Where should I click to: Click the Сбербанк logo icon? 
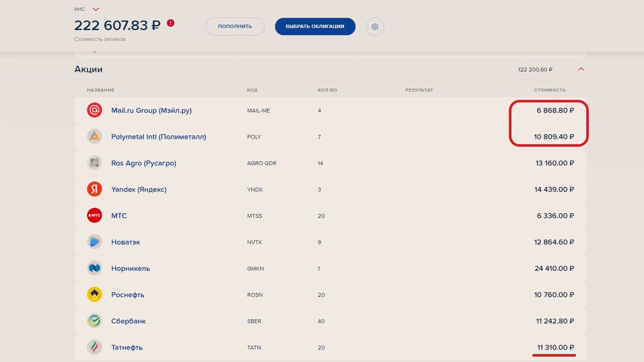[x=94, y=321]
